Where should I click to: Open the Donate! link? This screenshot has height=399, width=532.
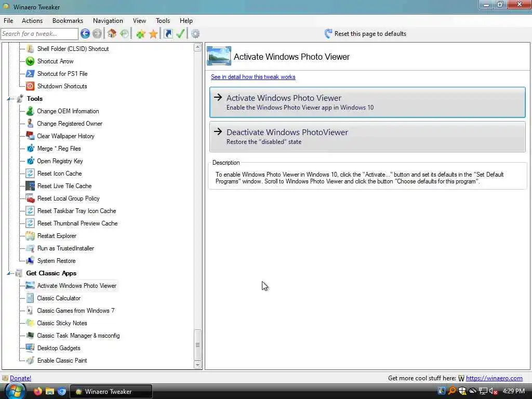[x=20, y=378]
